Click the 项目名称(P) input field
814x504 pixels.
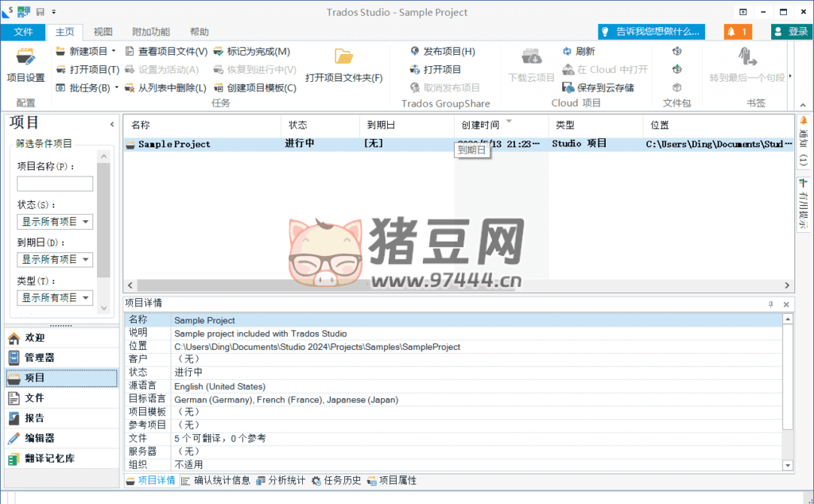[x=55, y=184]
